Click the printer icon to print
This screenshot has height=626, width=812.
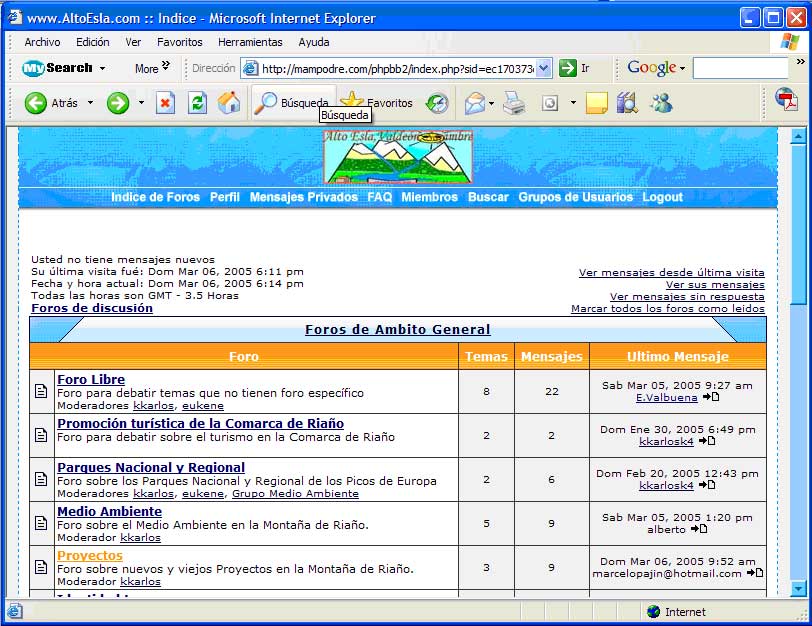click(513, 103)
